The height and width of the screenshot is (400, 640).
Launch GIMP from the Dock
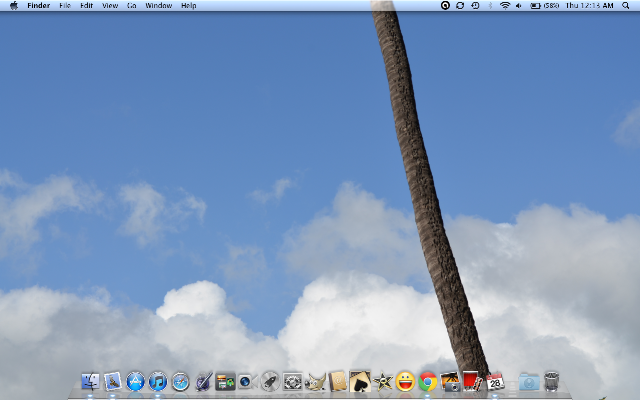pyautogui.click(x=315, y=382)
